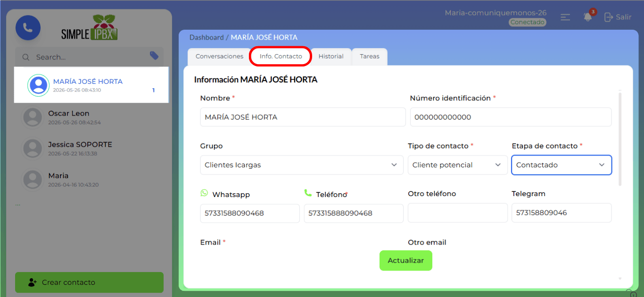Viewport: 644px width, 297px height.
Task: Click the unread count badge 1
Action: (153, 90)
